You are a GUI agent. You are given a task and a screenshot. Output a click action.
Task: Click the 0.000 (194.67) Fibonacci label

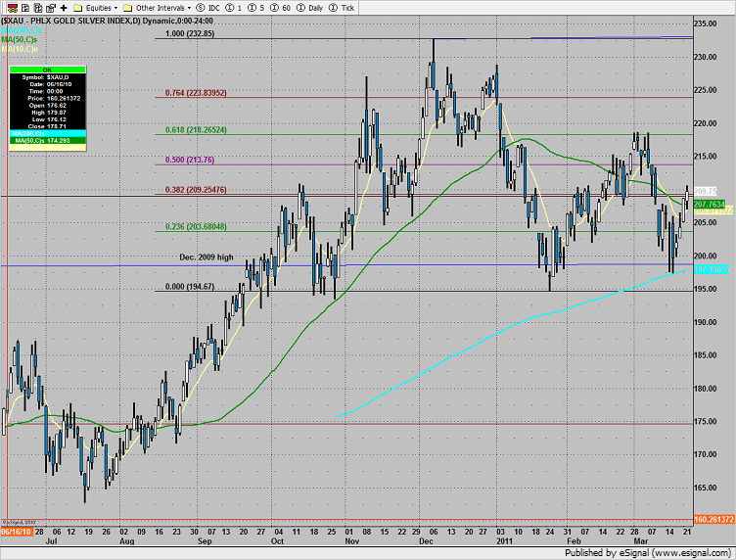click(x=190, y=287)
